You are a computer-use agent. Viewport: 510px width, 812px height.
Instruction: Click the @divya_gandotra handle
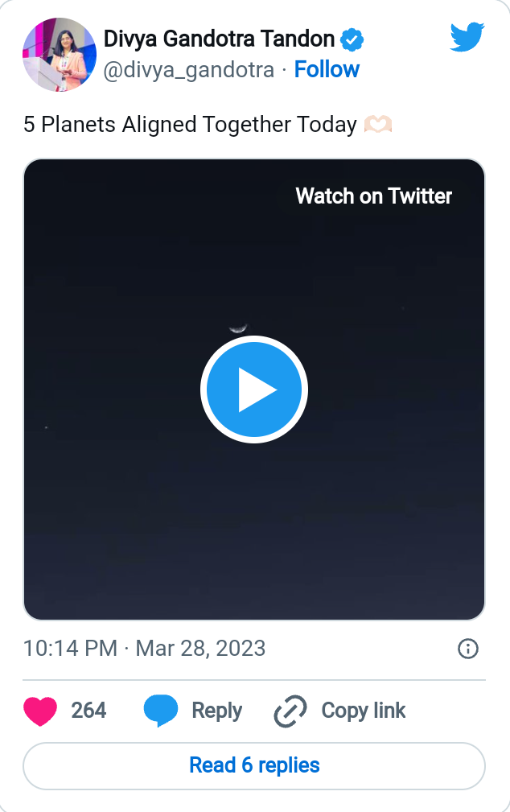[x=188, y=70]
